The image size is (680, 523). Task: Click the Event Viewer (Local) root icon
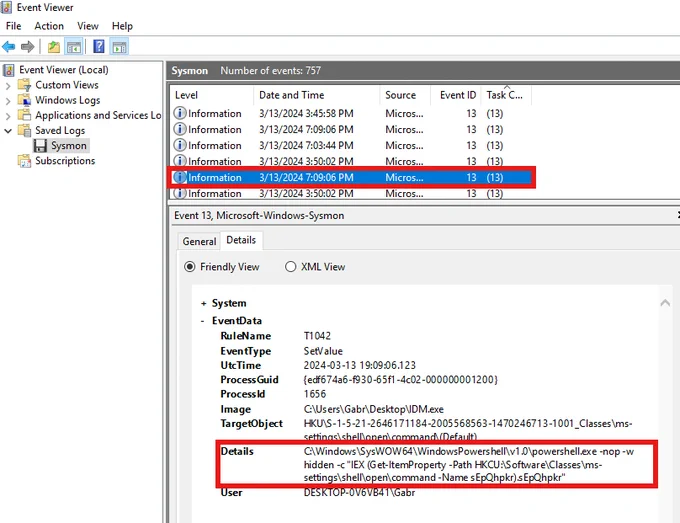[x=8, y=70]
